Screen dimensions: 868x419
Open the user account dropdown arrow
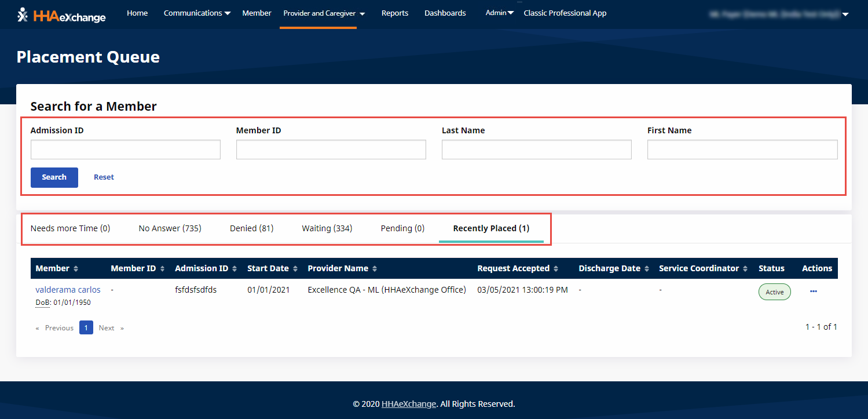point(845,15)
